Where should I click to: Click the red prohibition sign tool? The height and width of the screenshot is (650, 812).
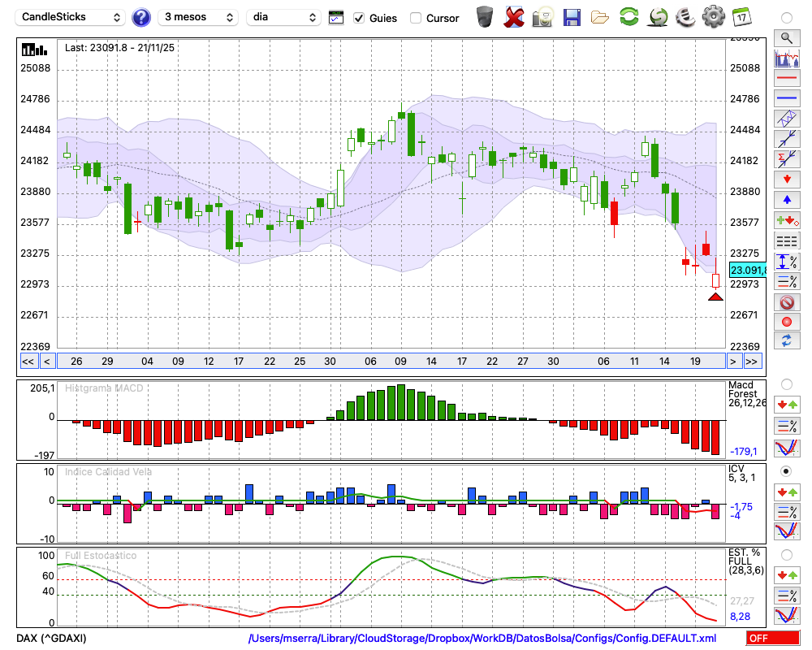[786, 302]
